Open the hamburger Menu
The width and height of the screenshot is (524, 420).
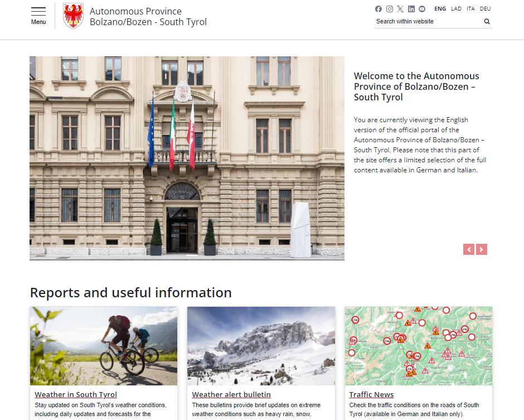click(38, 16)
